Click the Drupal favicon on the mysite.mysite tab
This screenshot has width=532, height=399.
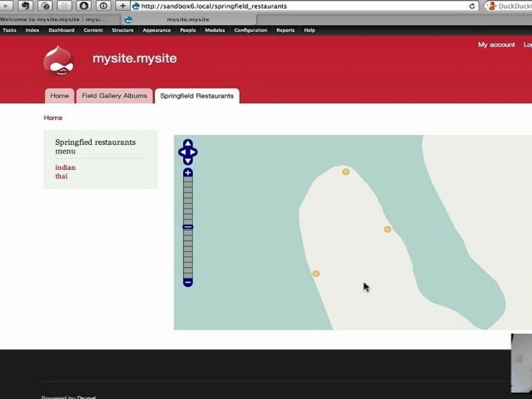(x=129, y=20)
